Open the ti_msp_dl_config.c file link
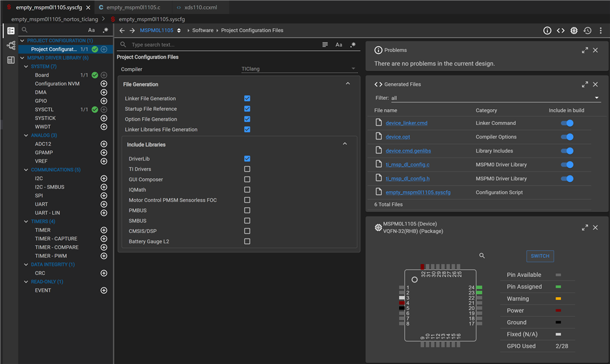 coord(408,165)
